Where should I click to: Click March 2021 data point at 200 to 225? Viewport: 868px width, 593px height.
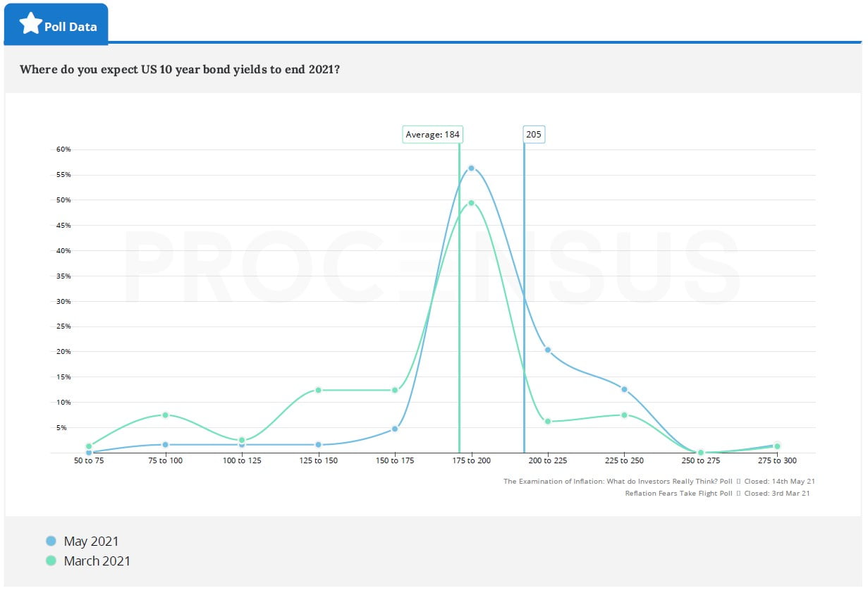point(548,422)
